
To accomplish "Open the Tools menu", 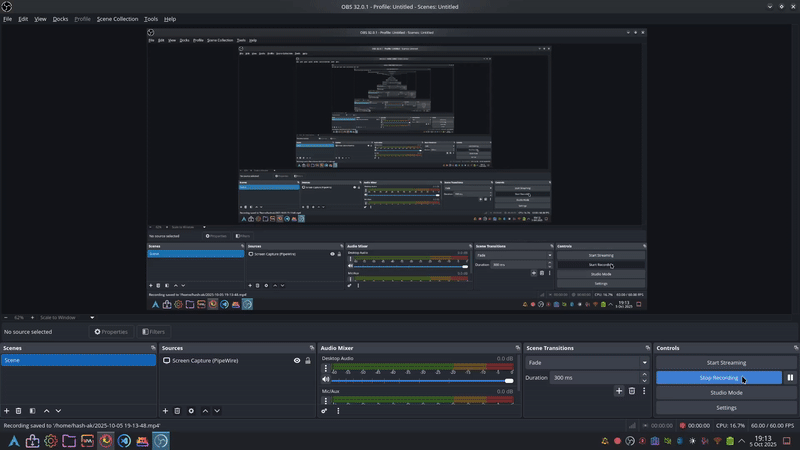I will click(x=151, y=19).
